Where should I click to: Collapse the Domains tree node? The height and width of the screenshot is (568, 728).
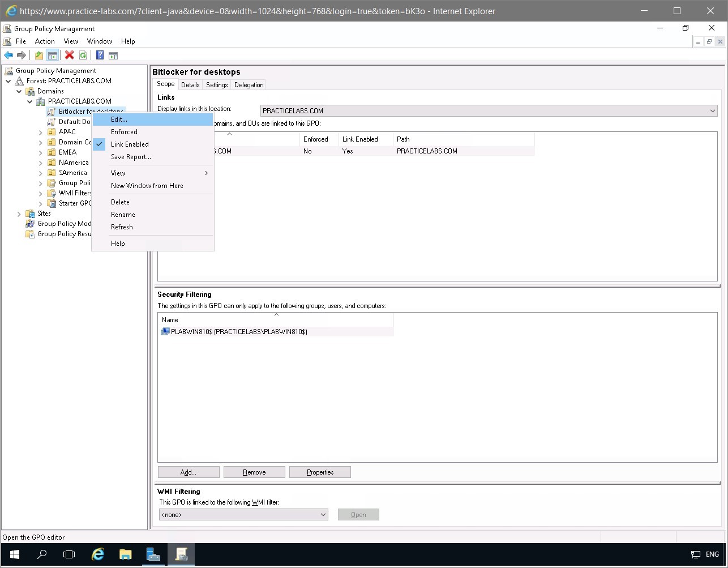[19, 91]
